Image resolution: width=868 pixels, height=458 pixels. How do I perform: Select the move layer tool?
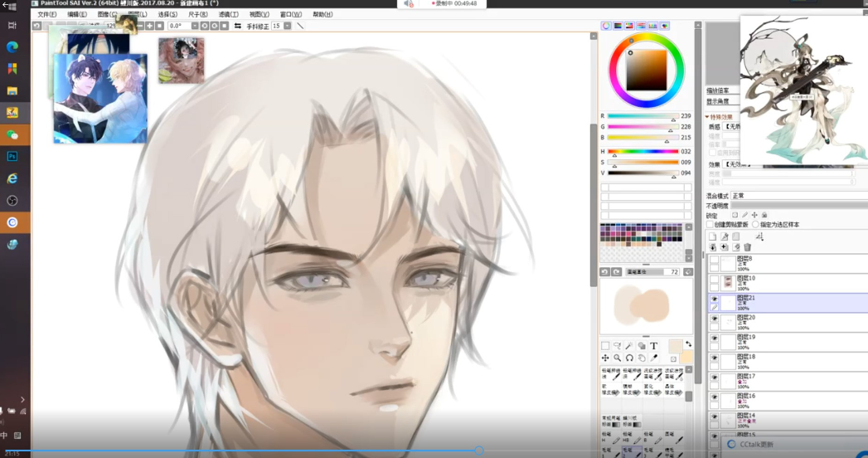point(605,358)
